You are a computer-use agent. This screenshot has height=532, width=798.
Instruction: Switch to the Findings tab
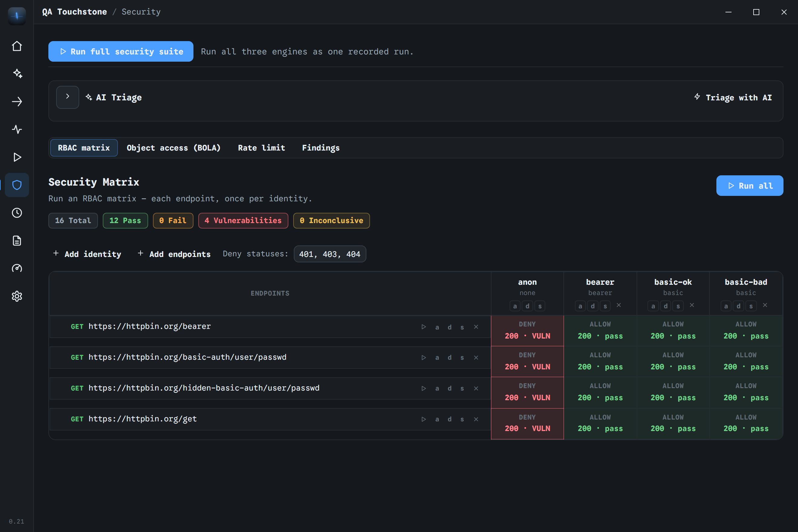click(x=321, y=148)
